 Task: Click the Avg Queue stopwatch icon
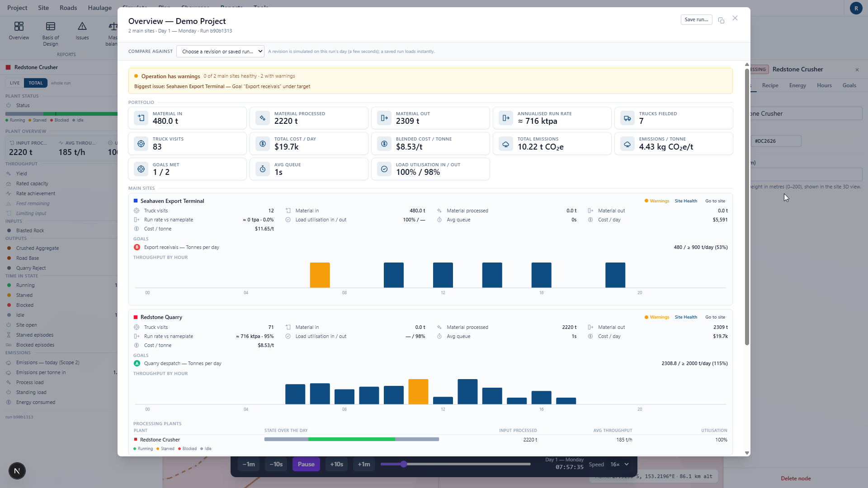[x=263, y=169]
